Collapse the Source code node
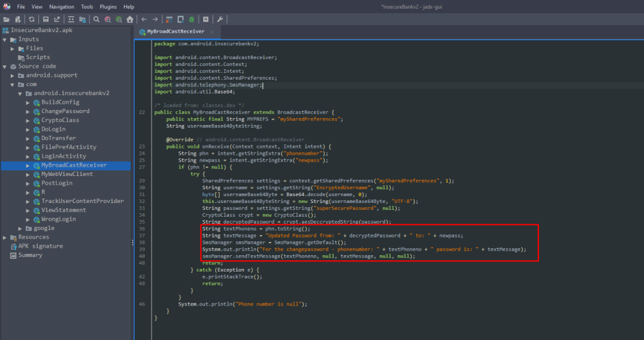The height and width of the screenshot is (340, 644). coord(5,67)
